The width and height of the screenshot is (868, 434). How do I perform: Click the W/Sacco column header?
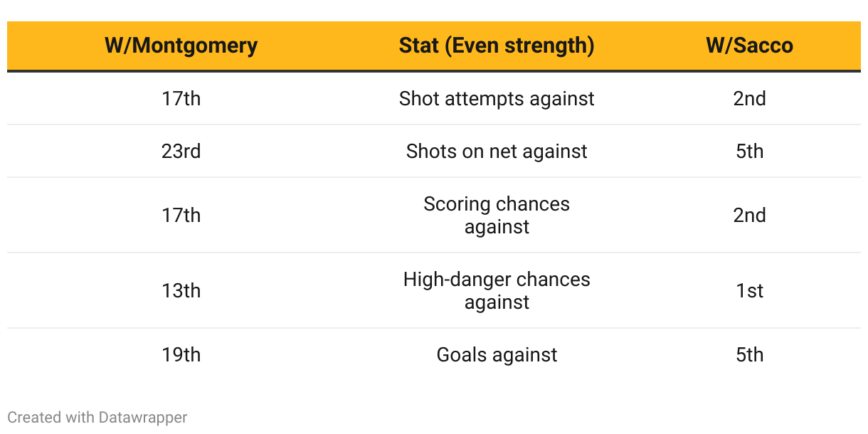tap(749, 46)
